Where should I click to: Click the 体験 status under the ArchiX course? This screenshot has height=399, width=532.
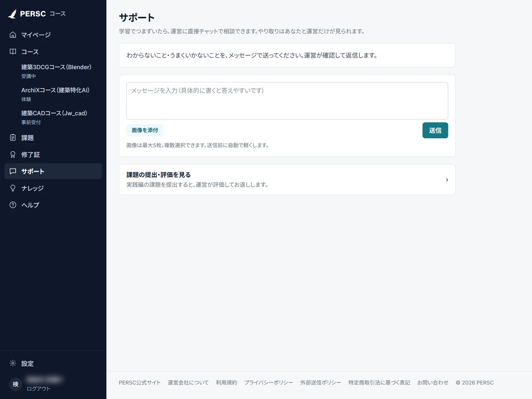[26, 99]
